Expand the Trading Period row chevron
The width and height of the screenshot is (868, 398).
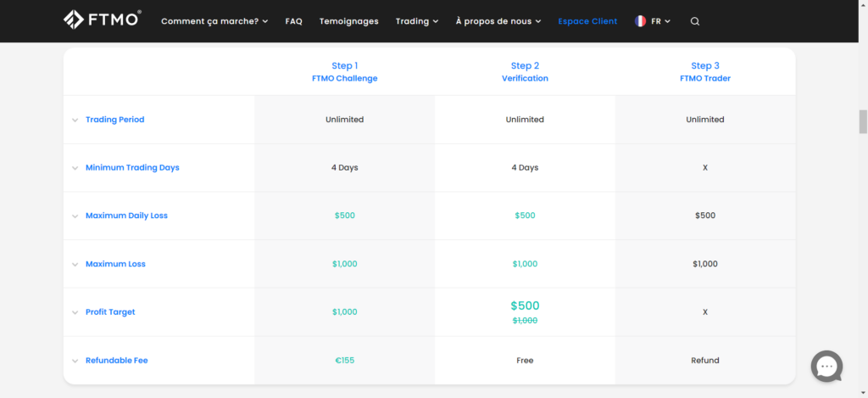75,120
